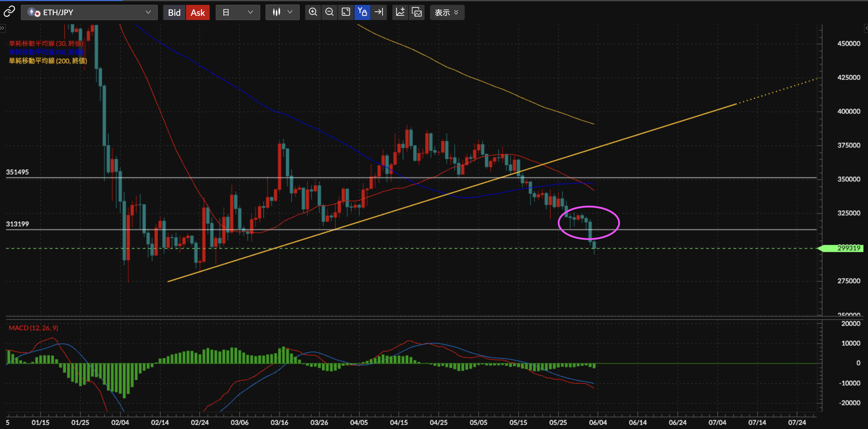Open the 日 timeframe dropdown
The image size is (868, 429).
click(x=238, y=12)
